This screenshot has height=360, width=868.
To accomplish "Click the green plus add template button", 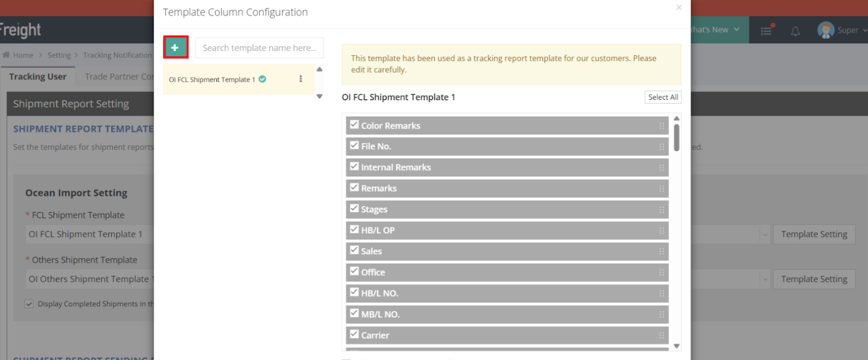I will 175,48.
